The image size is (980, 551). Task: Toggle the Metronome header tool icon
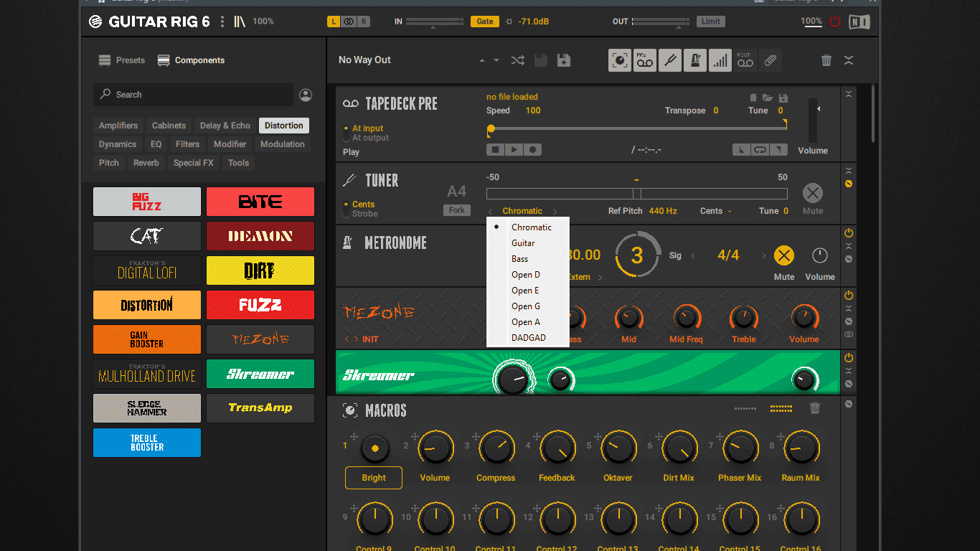click(x=695, y=60)
